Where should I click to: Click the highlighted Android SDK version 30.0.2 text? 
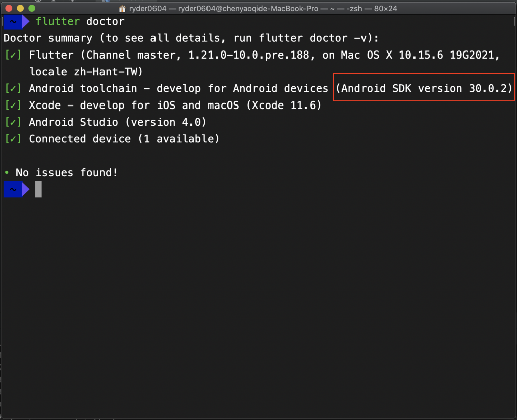tap(424, 88)
